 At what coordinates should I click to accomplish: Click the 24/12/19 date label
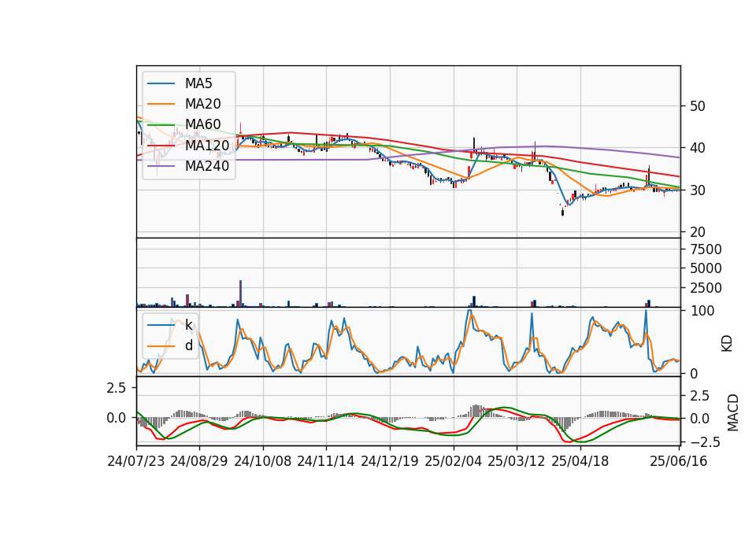[x=390, y=461]
